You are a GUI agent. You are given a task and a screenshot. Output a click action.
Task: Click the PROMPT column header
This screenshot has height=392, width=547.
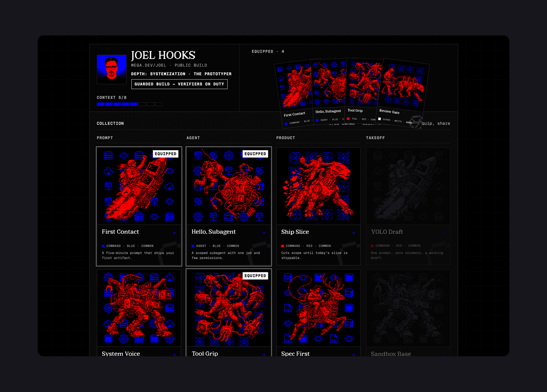point(105,138)
